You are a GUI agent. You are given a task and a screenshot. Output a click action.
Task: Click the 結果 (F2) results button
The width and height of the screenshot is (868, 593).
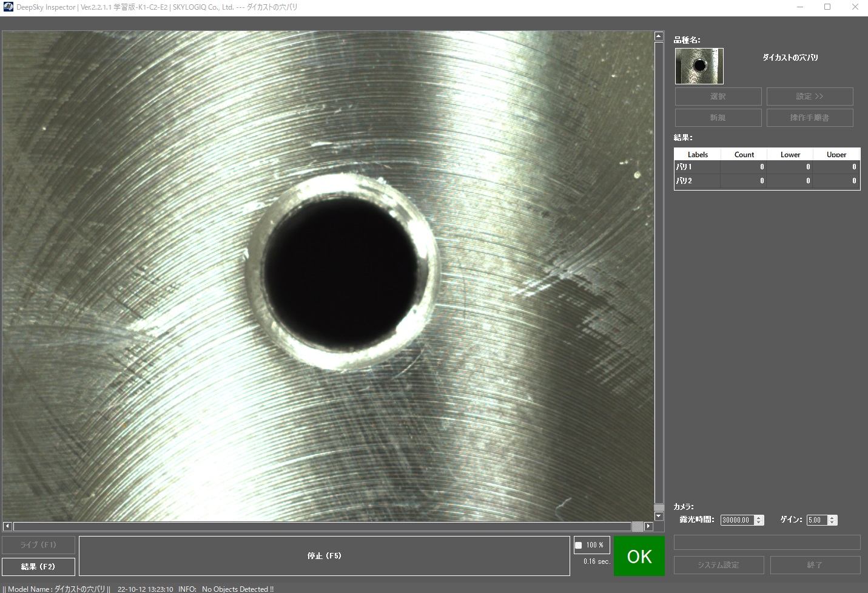click(x=38, y=566)
